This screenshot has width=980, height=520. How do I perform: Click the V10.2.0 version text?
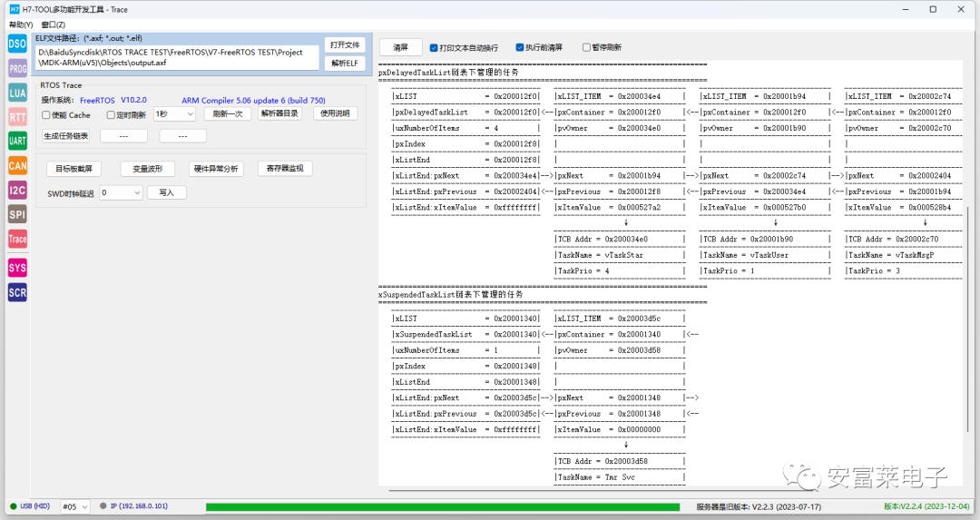133,100
